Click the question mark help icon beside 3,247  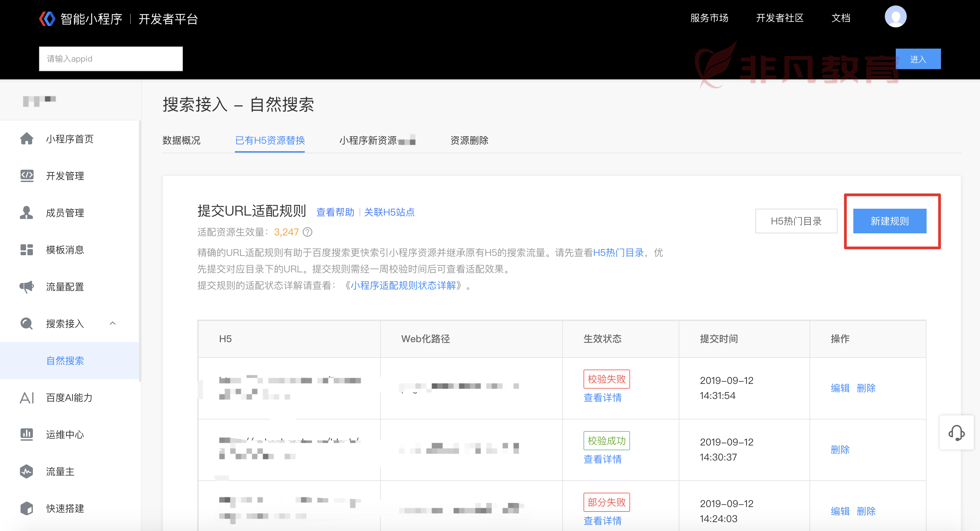pyautogui.click(x=307, y=232)
